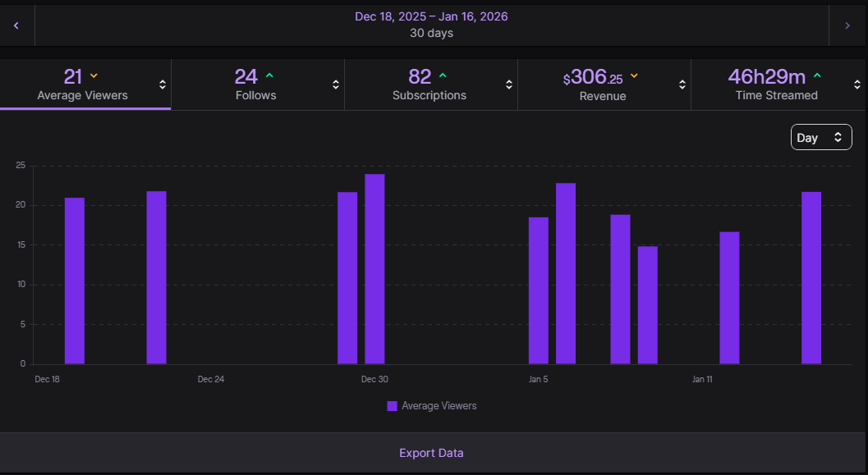Click the 30 days text
Viewport: 868px width, 475px height.
pyautogui.click(x=431, y=33)
